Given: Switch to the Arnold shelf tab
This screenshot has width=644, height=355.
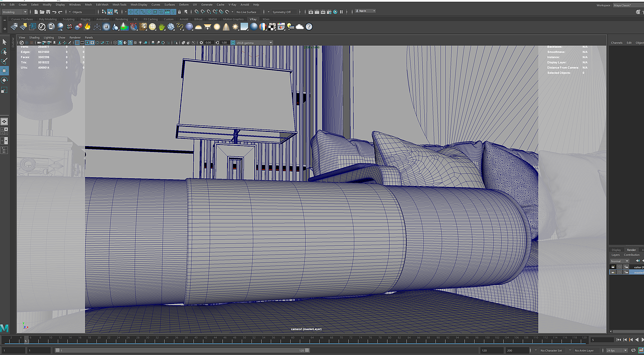Looking at the screenshot, I should pyautogui.click(x=184, y=19).
